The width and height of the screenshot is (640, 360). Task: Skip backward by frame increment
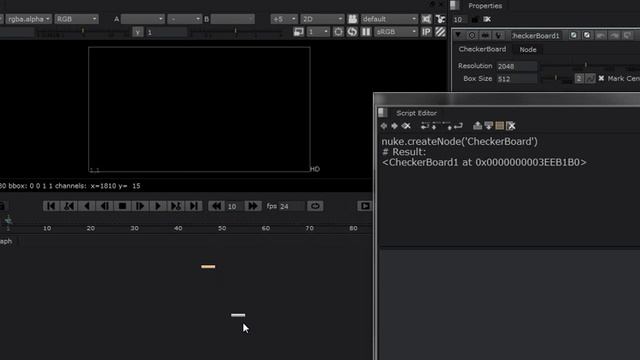pos(216,206)
